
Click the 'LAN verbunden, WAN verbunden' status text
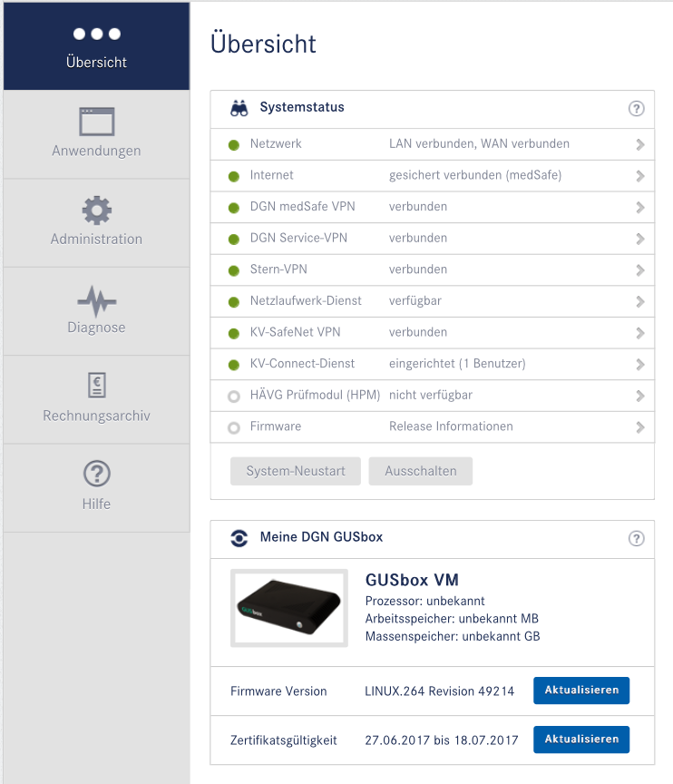tap(479, 144)
